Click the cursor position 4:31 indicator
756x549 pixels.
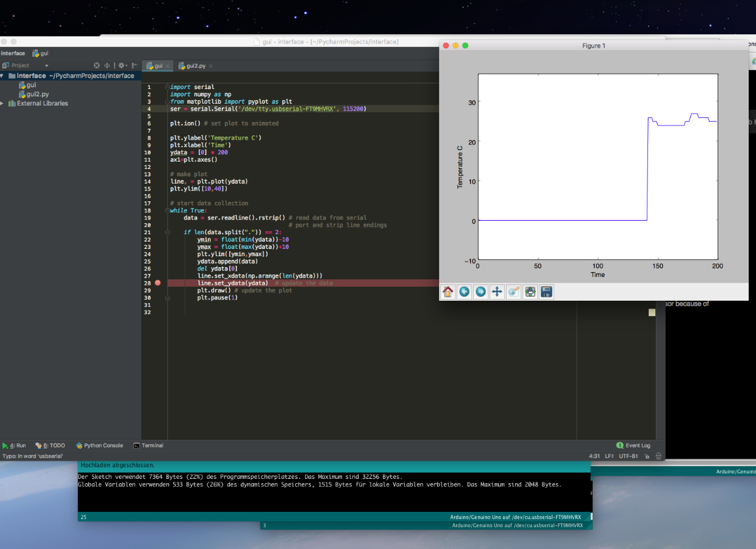594,456
